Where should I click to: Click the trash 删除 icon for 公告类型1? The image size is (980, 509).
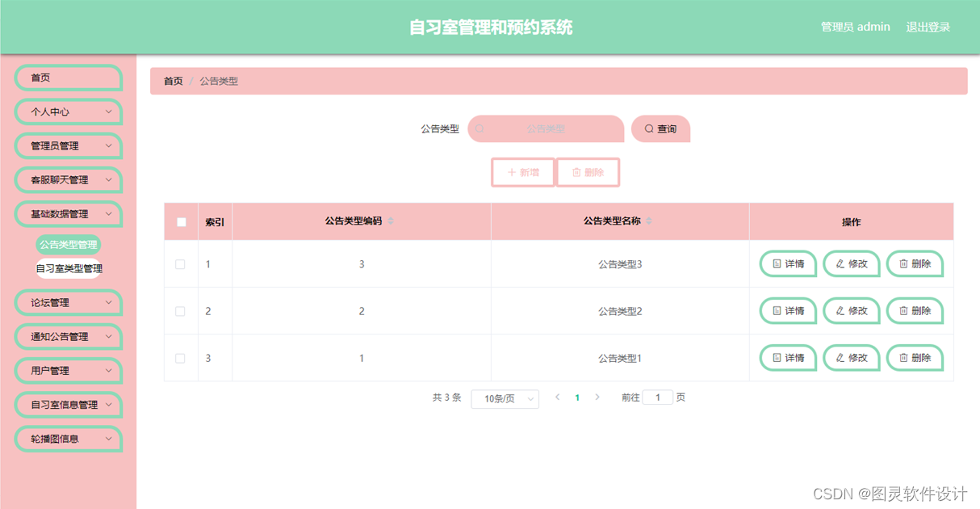[903, 357]
